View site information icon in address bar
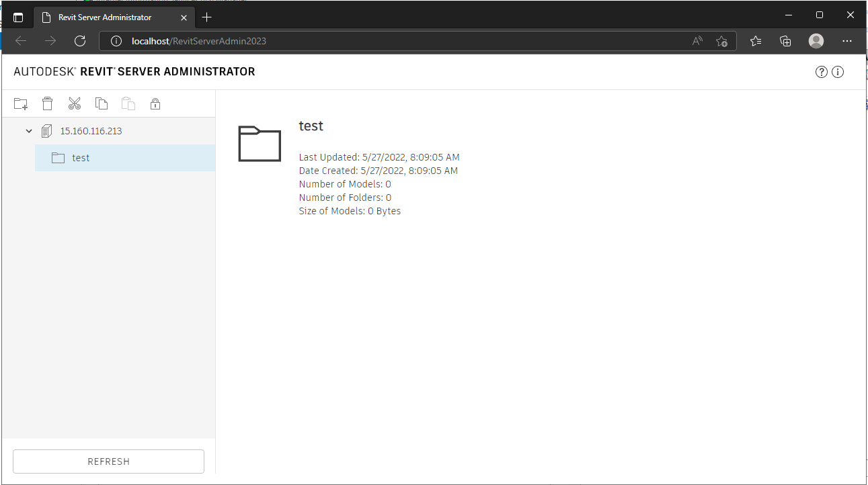868x485 pixels. 116,41
